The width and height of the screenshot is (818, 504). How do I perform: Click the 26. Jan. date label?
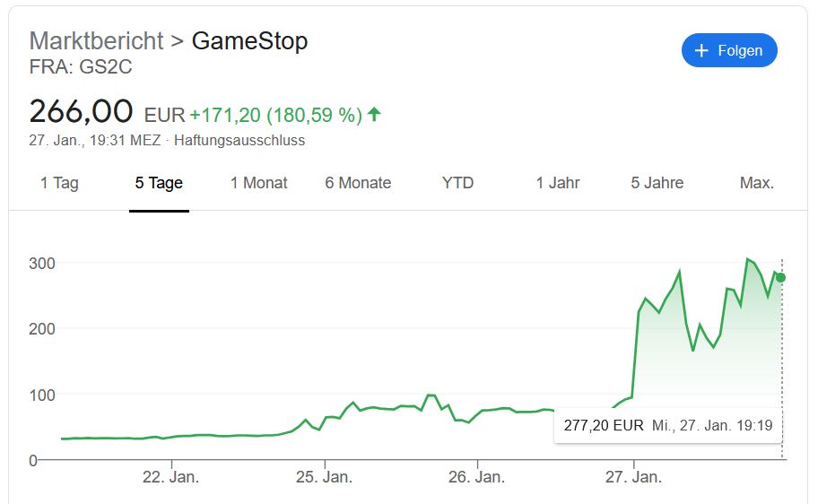[x=477, y=477]
